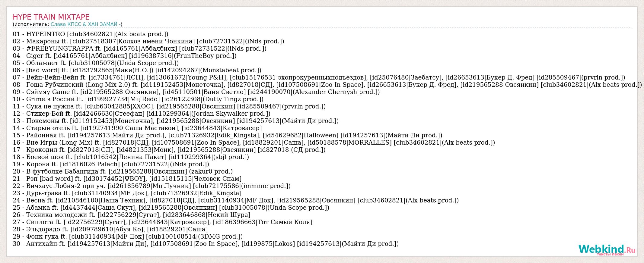Click track 01 HYPEINTRO line
The height and width of the screenshot is (263, 644).
pyautogui.click(x=90, y=34)
